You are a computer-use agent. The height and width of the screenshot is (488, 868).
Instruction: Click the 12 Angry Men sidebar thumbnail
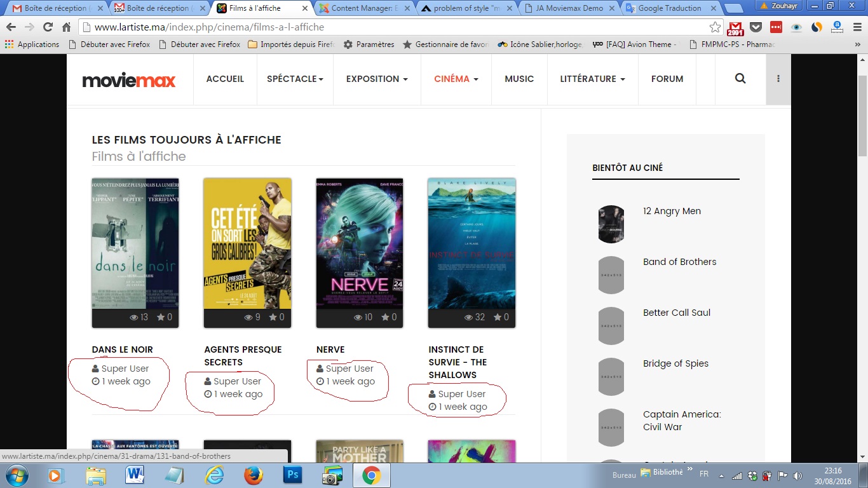(611, 224)
